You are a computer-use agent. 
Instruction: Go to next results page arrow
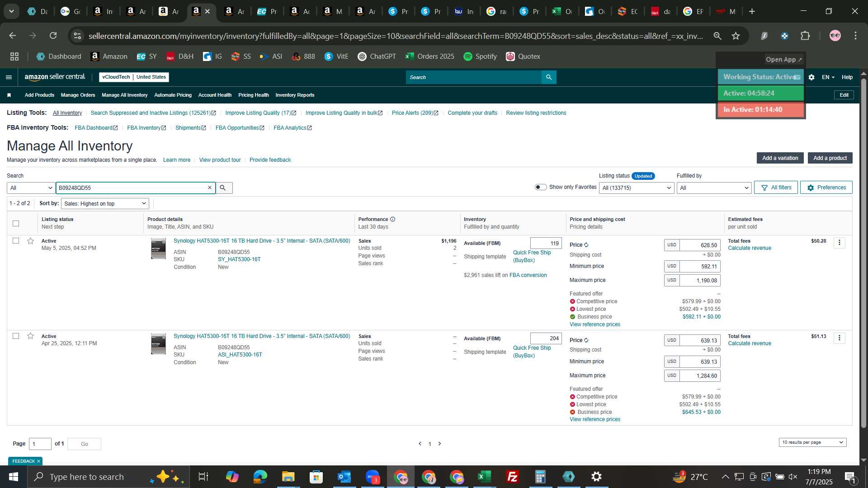(439, 444)
